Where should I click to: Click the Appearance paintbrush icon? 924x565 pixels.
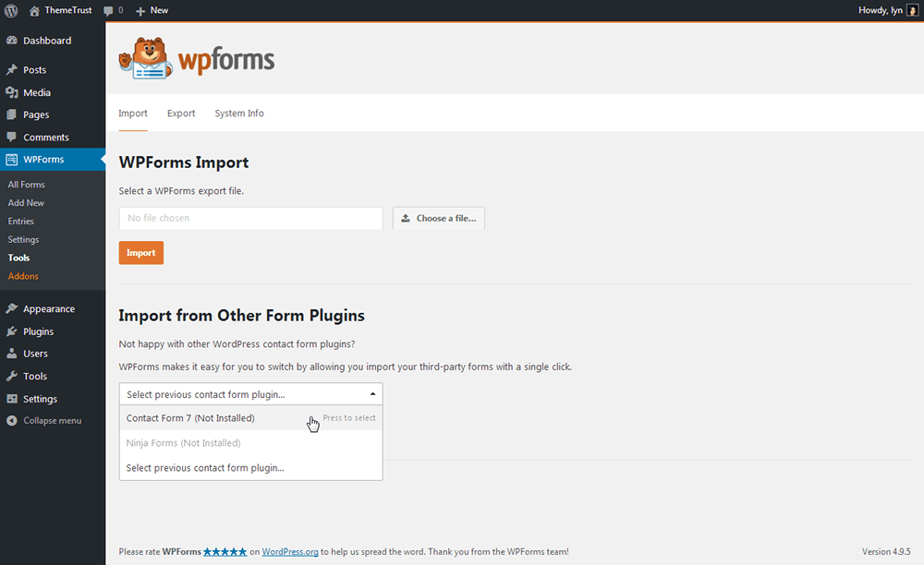click(12, 308)
